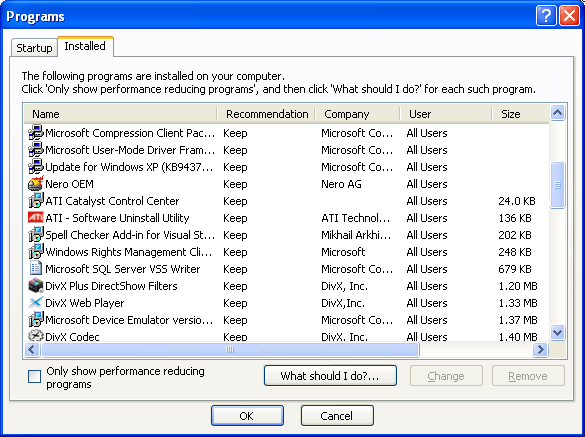
Task: Click Microsoft Compression Client Pack row icon
Action: (x=36, y=133)
